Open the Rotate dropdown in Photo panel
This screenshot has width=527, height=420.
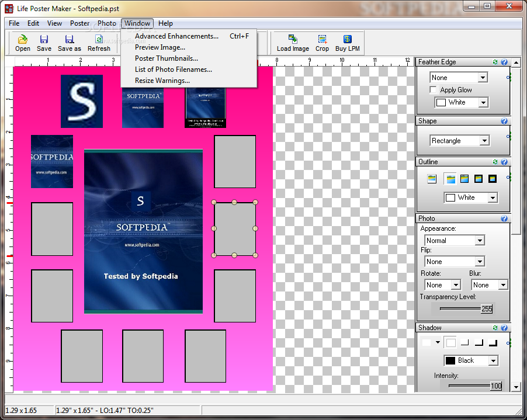[x=456, y=285]
